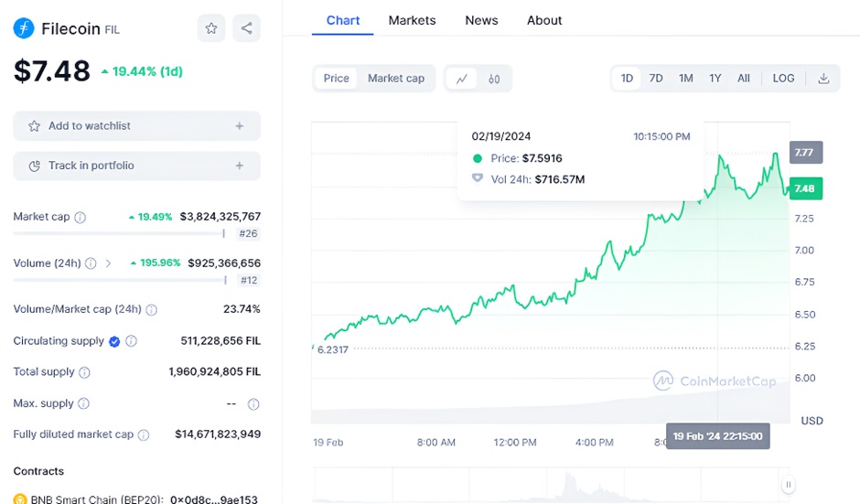
Task: Enable LOG scale on chart
Action: click(x=783, y=79)
